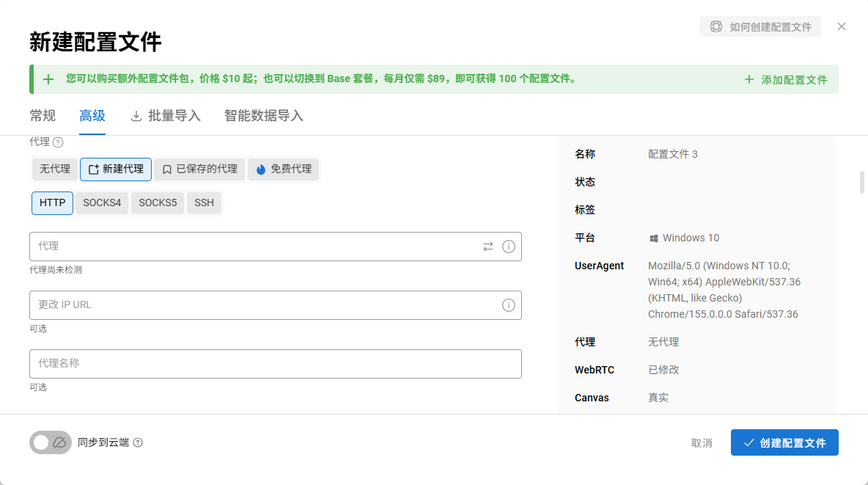The width and height of the screenshot is (868, 485).
Task: Choose HTTP proxy type
Action: pyautogui.click(x=53, y=203)
